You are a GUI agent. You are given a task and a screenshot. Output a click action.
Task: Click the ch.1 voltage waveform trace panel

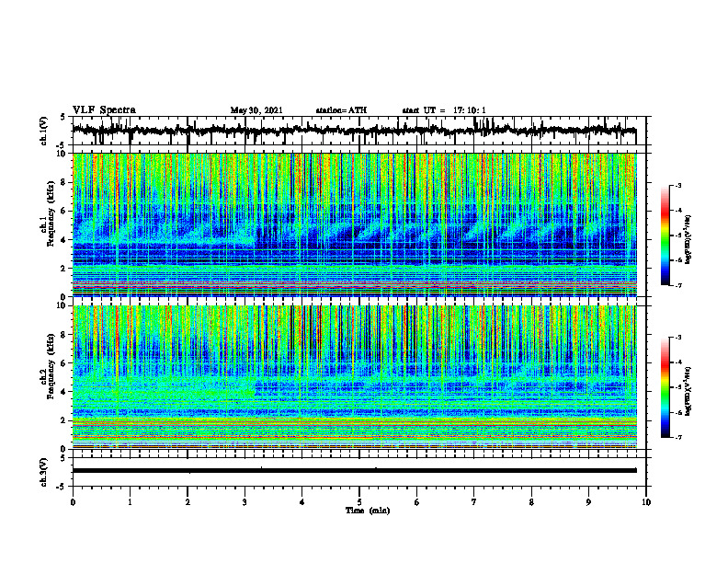point(359,131)
